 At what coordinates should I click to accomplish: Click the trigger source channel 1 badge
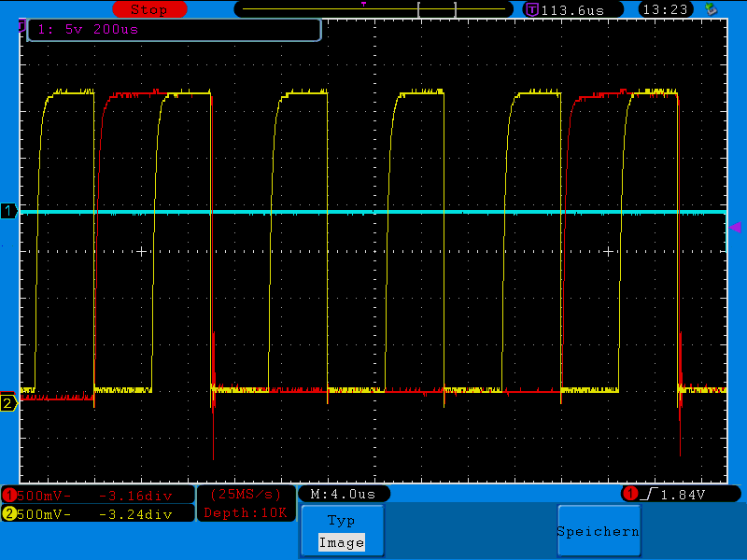tap(631, 494)
